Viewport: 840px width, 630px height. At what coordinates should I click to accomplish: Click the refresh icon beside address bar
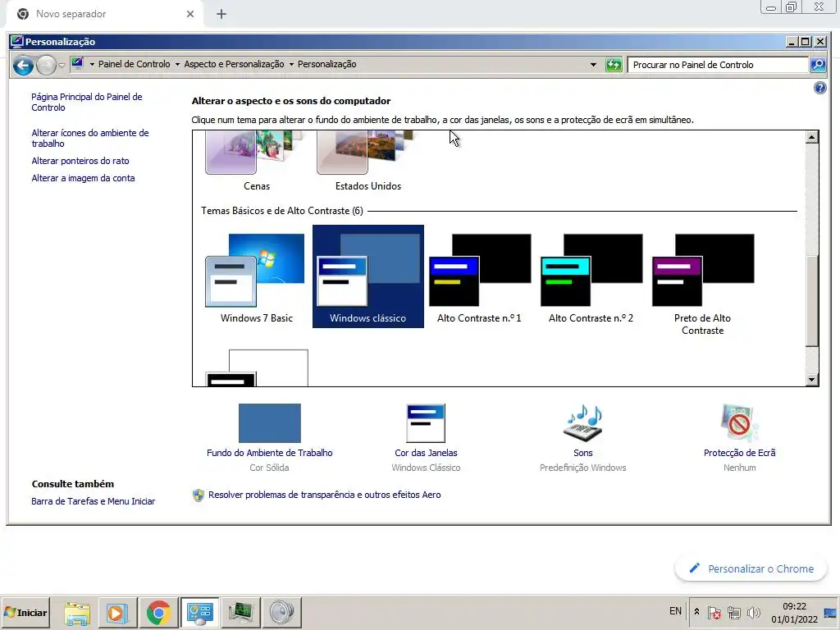(x=614, y=65)
